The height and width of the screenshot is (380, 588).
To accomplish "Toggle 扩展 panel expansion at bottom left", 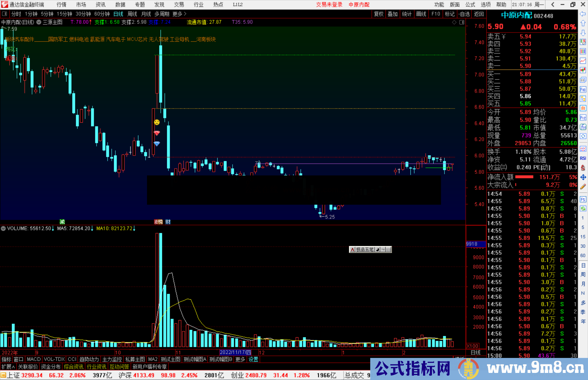I will click(x=8, y=367).
